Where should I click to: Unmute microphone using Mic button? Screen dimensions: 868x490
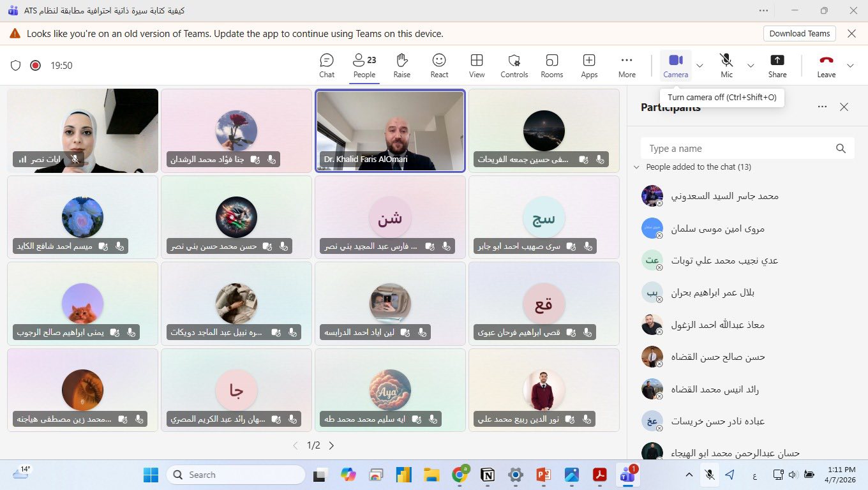pos(726,65)
